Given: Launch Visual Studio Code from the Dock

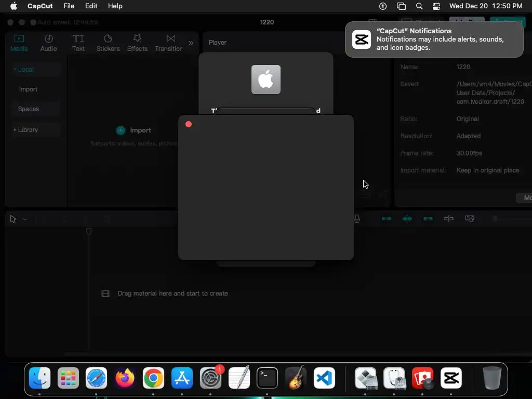Looking at the screenshot, I should point(324,378).
